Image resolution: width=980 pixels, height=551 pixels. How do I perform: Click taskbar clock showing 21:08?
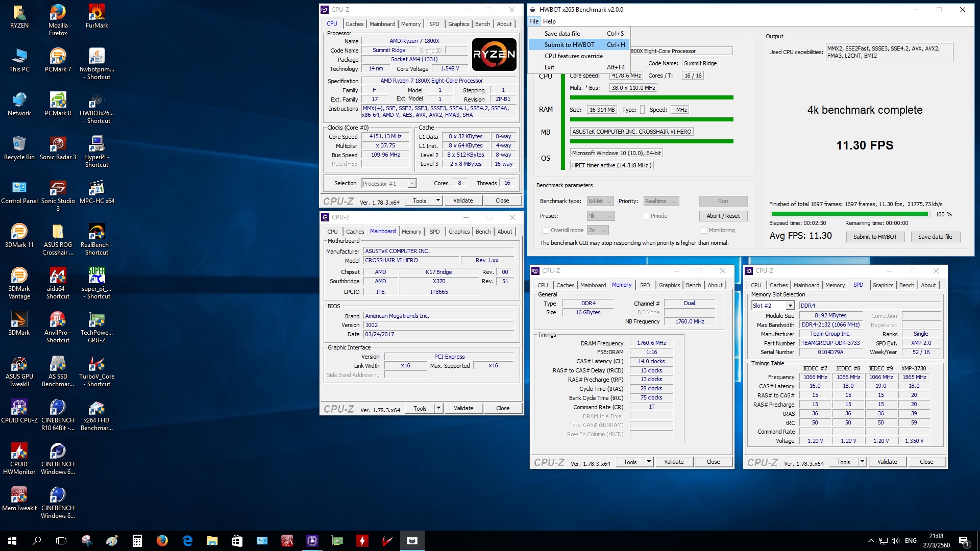click(x=936, y=541)
